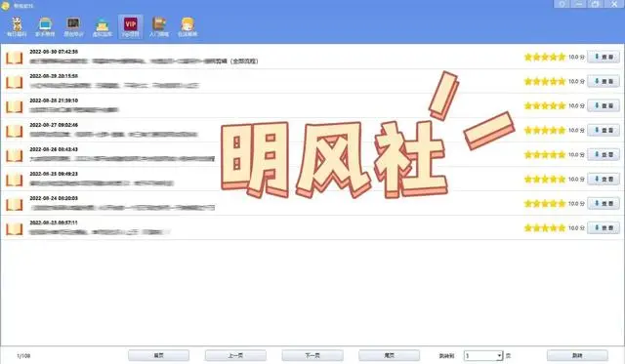
Task: Select timestamp 2022-08-27 09:02:46
Action: [x=54, y=125]
